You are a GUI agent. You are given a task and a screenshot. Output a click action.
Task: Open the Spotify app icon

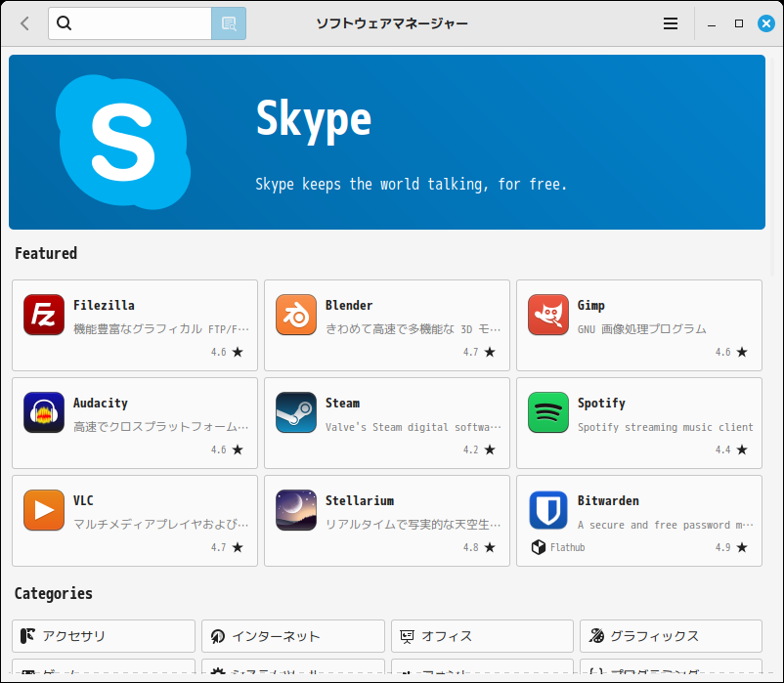tap(548, 412)
